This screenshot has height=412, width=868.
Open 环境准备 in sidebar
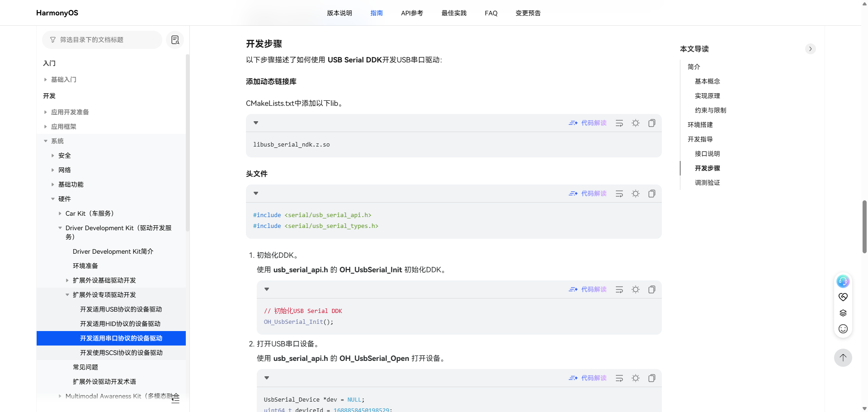coord(85,266)
